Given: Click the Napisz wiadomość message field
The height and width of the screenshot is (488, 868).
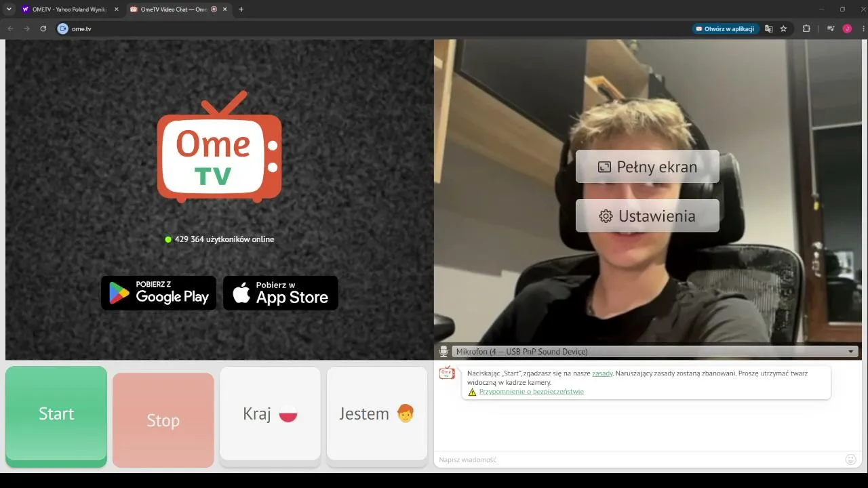Looking at the screenshot, I should pyautogui.click(x=637, y=460).
